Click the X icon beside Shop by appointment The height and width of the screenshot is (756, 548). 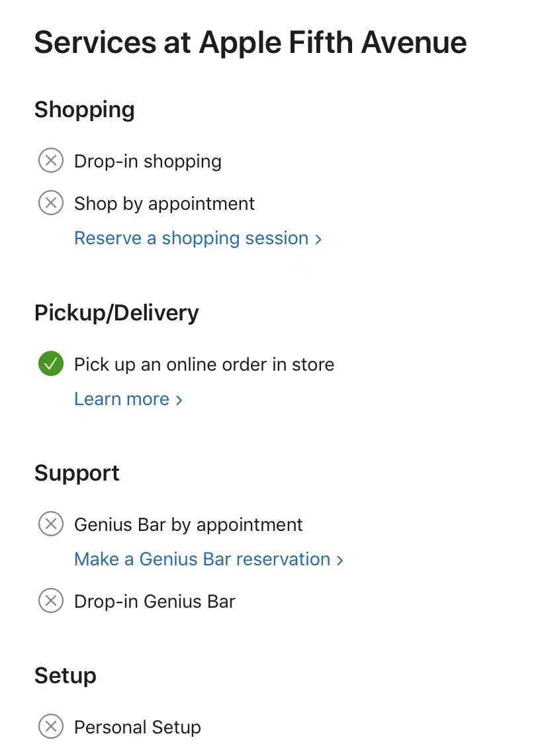pyautogui.click(x=50, y=203)
